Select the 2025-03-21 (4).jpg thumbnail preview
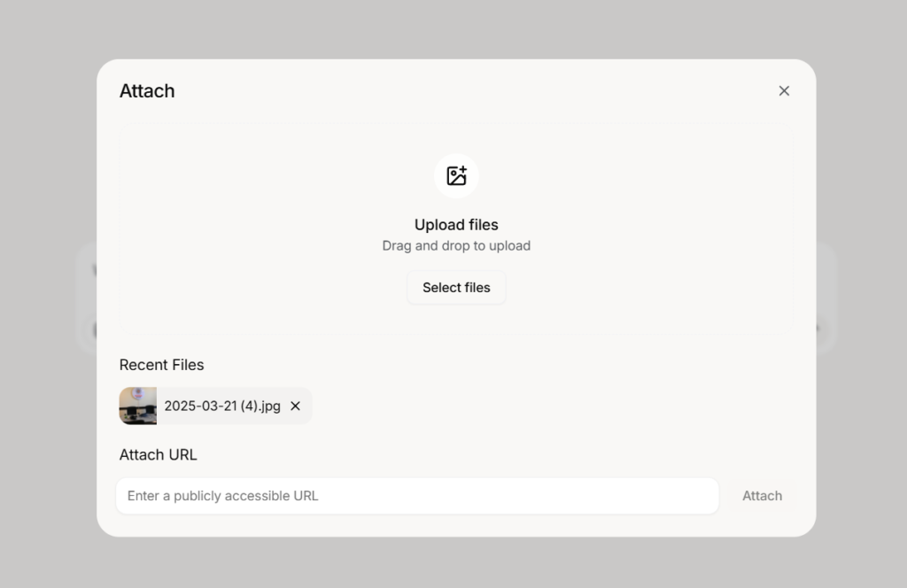The width and height of the screenshot is (907, 588). click(137, 406)
